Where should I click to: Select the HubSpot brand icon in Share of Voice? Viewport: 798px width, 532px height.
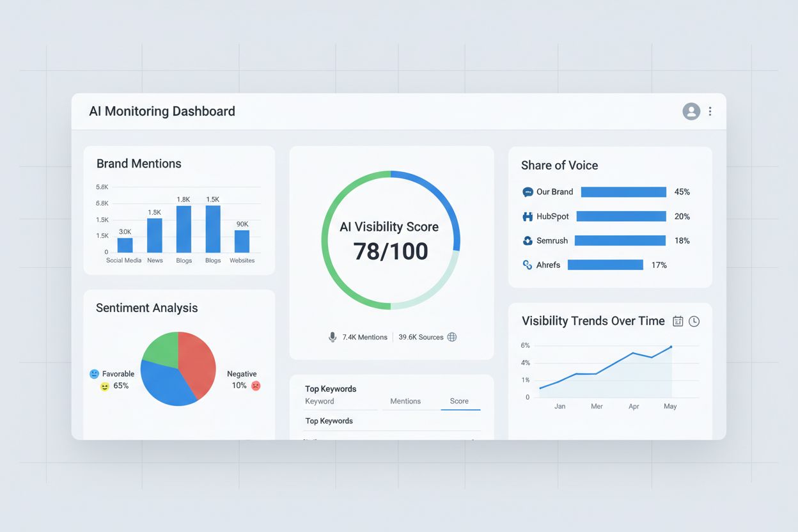[526, 216]
